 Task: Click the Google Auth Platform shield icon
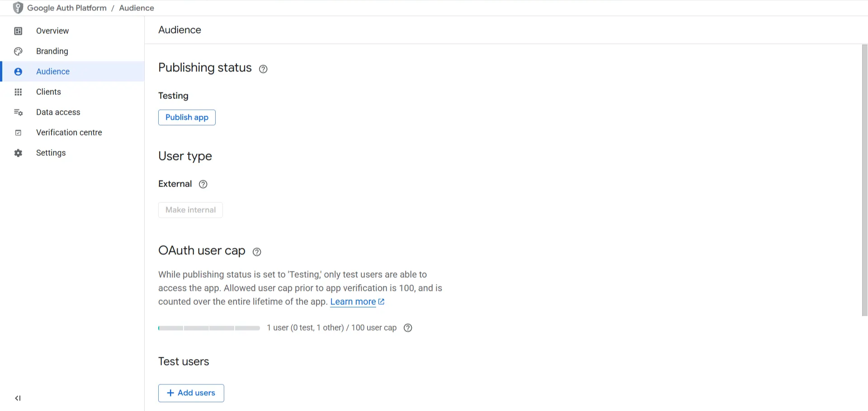click(x=18, y=8)
